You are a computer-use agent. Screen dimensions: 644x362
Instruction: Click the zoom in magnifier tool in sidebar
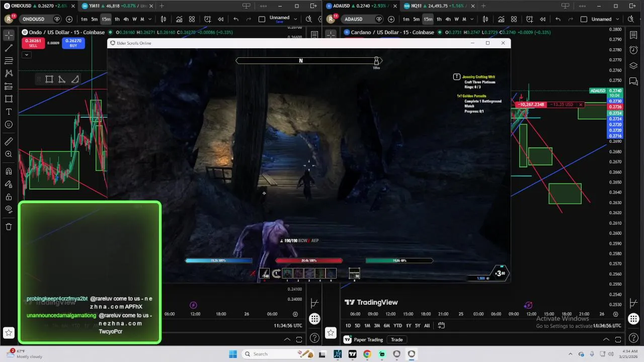pos(9,154)
